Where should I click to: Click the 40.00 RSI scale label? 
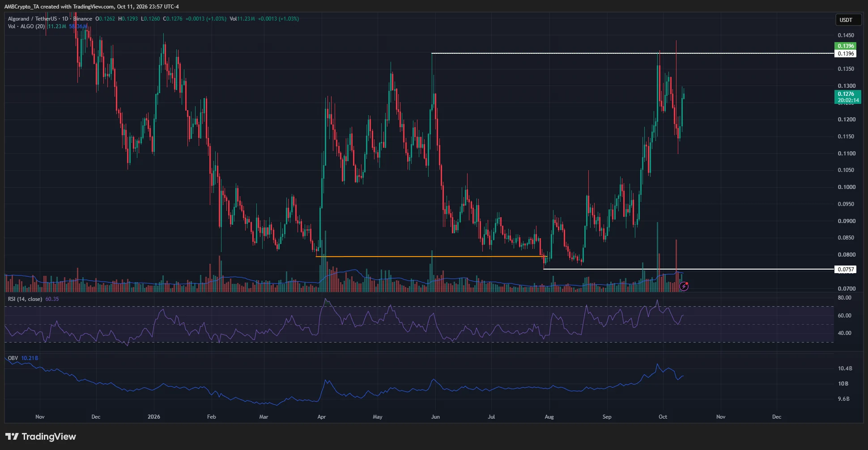pos(844,333)
